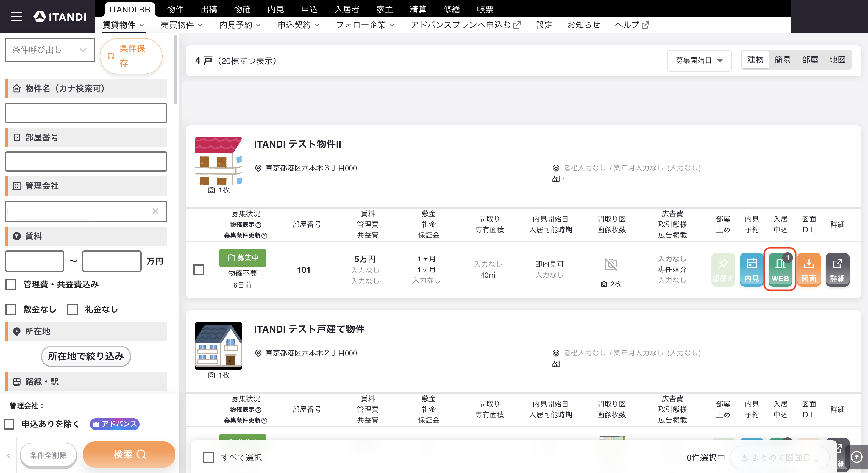Click the photo count icon for 戸建て物件
This screenshot has height=473, width=868.
coord(211,375)
